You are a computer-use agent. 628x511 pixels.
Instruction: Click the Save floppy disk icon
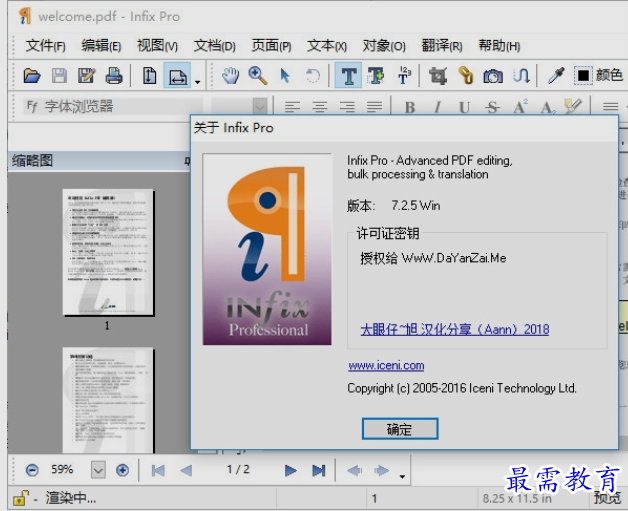pos(59,75)
